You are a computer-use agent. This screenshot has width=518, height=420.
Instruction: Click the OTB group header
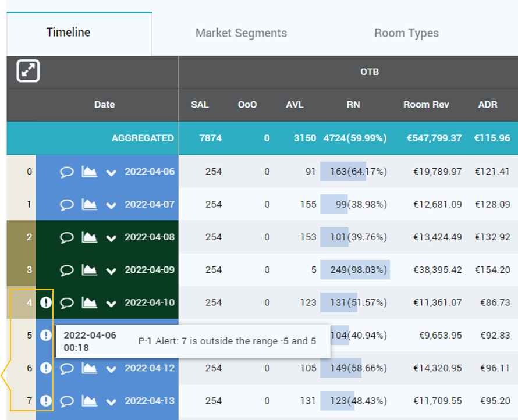coord(370,72)
